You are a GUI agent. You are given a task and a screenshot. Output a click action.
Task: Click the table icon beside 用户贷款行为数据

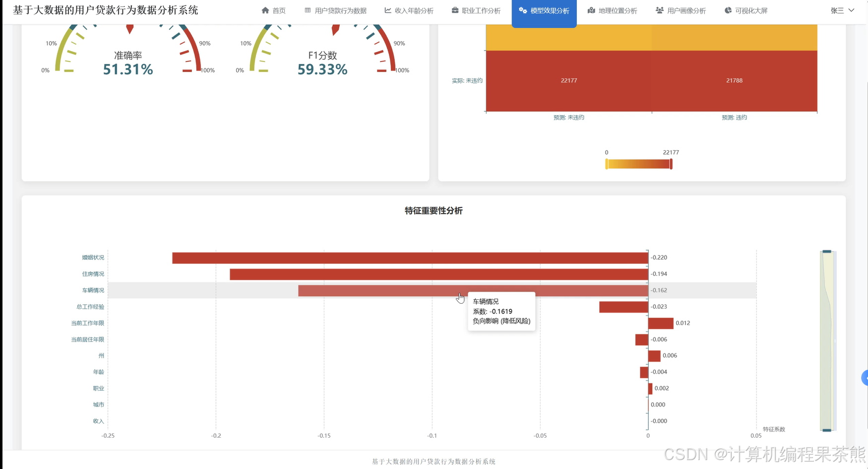pyautogui.click(x=308, y=10)
